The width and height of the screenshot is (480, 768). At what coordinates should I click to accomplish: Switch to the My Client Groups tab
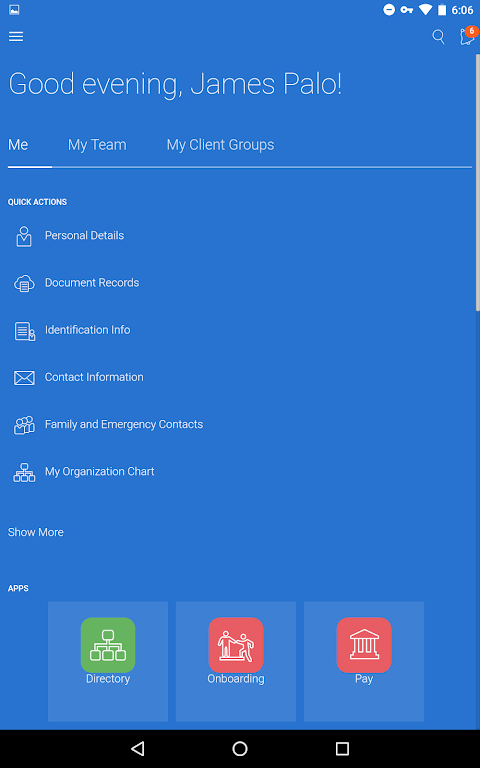click(x=220, y=145)
